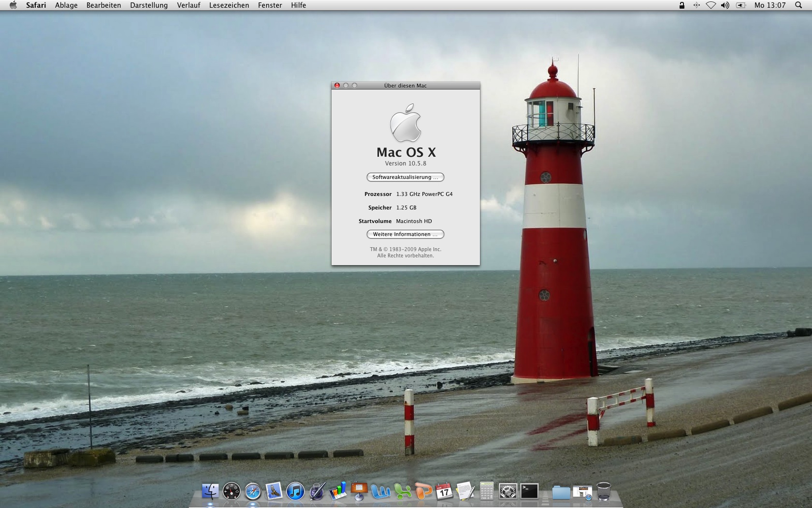Image resolution: width=812 pixels, height=508 pixels.
Task: Open Keynote podium icon in the Dock
Action: point(359,492)
